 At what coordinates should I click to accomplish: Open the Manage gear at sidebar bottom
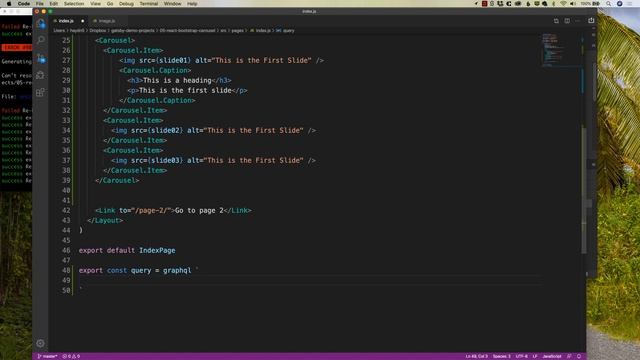tap(40, 343)
